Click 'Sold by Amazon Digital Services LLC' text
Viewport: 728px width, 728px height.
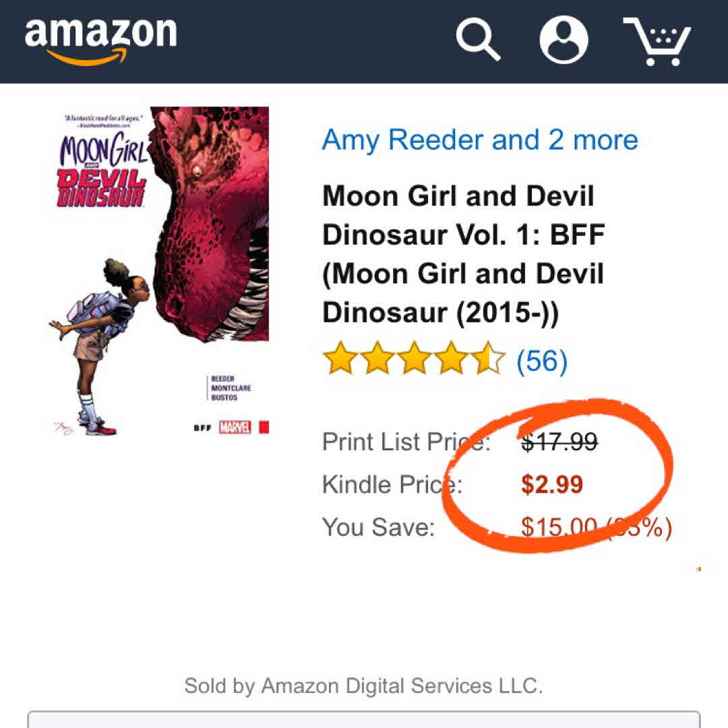[x=363, y=686]
